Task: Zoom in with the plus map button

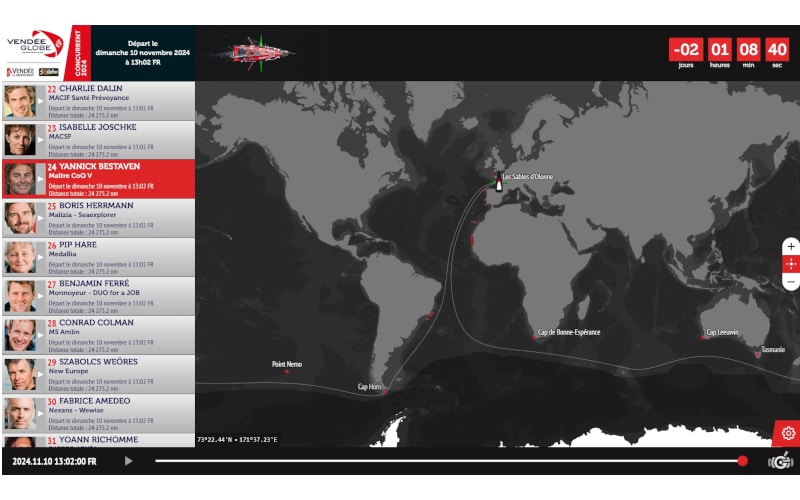Action: coord(791,246)
